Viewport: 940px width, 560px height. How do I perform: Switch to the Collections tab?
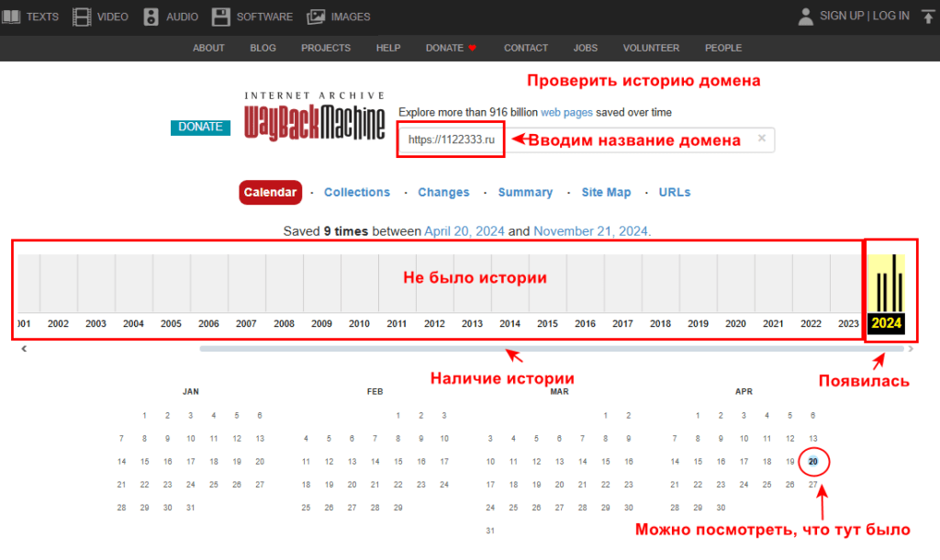[357, 193]
